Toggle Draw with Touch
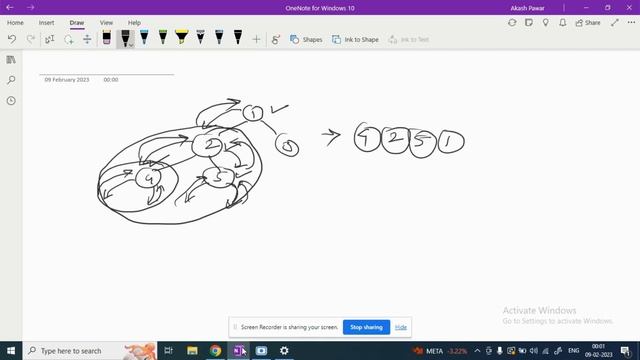Screen dimensions: 640x360 (x=276, y=40)
